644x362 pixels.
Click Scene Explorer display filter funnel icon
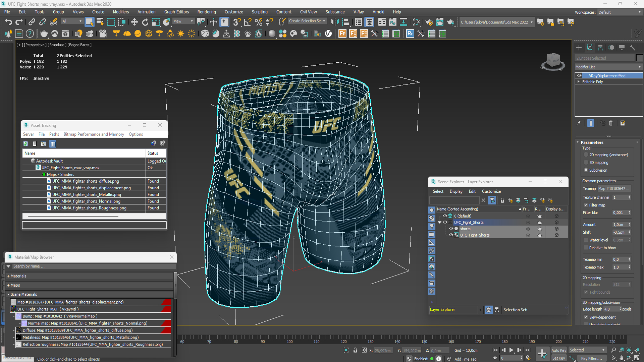pos(492,200)
